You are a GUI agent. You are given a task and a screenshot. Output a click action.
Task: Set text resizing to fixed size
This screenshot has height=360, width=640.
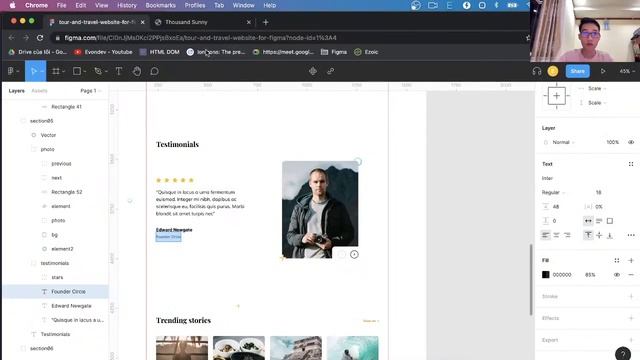(610, 221)
